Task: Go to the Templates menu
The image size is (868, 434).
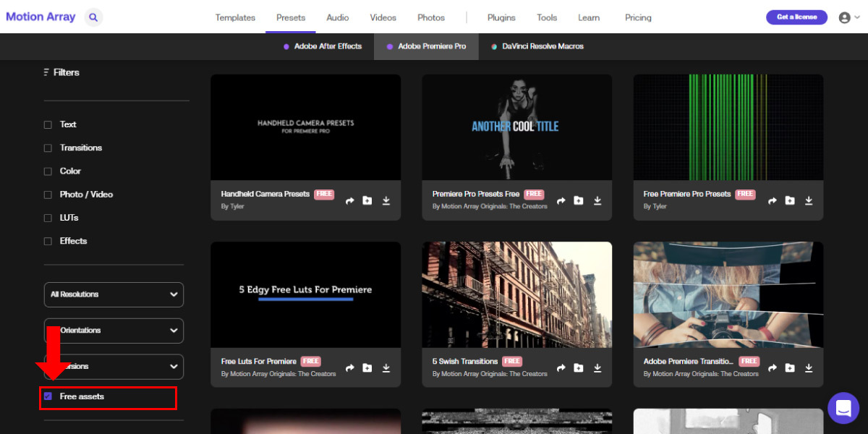Action: tap(235, 17)
